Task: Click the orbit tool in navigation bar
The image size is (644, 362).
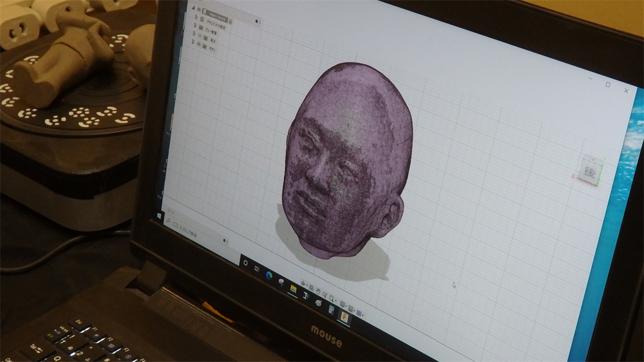Action: click(x=301, y=284)
